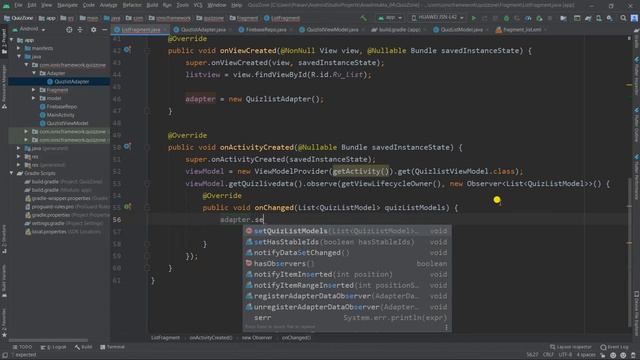Open the File menu
This screenshot has width=640, height=360.
tap(18, 5)
